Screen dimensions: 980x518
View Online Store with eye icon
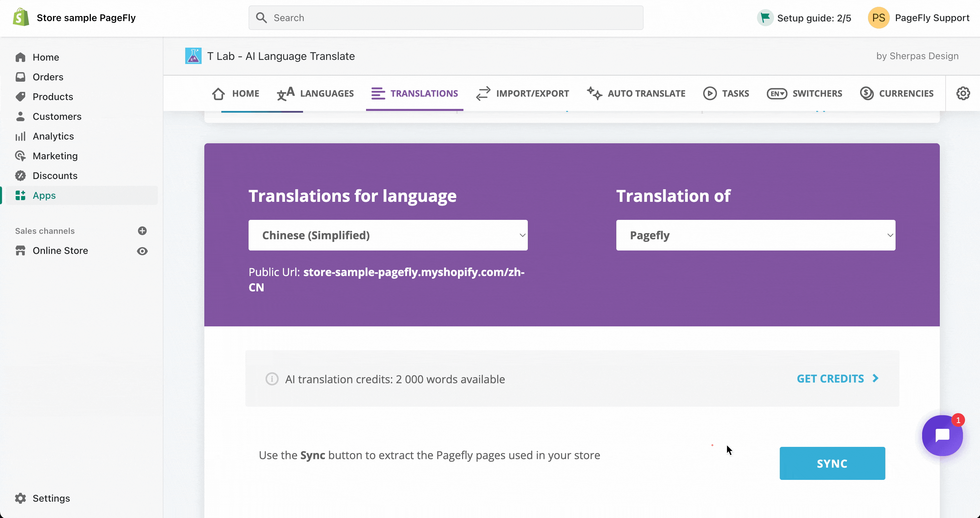(142, 251)
